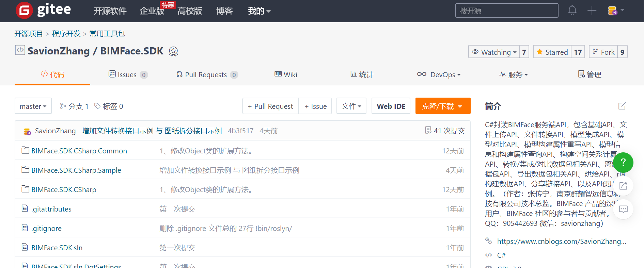The width and height of the screenshot is (644, 268).
Task: Click the star count 17
Action: click(x=578, y=52)
